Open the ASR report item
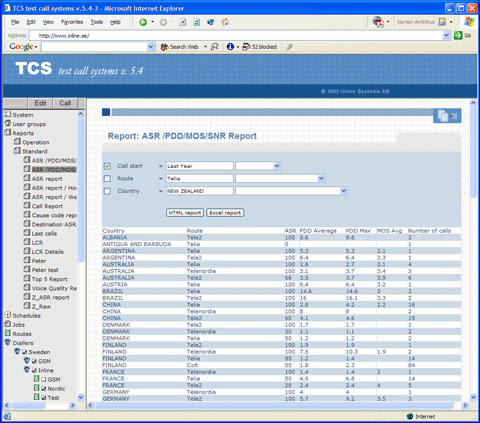 47,179
